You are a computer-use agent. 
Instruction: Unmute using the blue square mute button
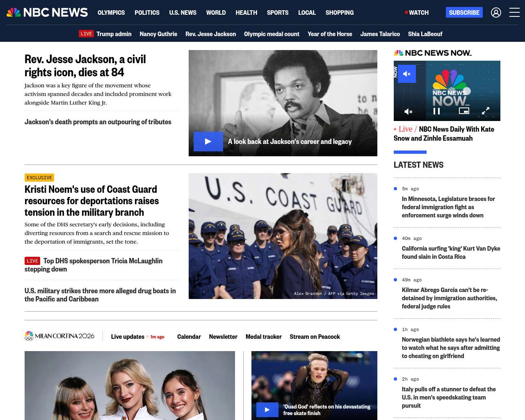tap(407, 74)
